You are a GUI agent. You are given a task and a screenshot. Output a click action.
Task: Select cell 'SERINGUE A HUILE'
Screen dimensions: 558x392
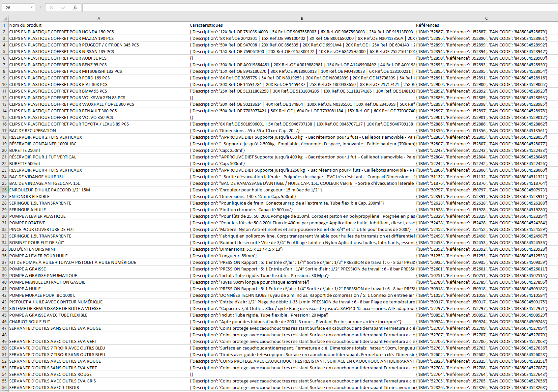99,210
